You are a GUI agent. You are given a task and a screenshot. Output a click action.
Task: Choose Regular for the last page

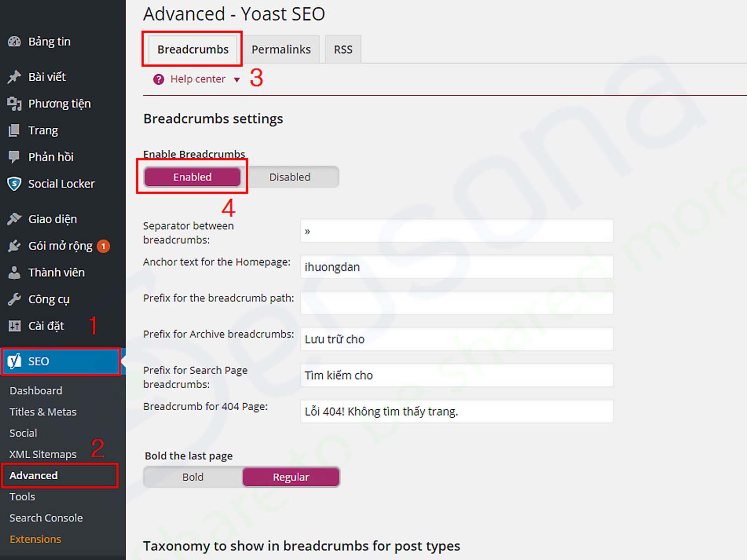coord(291,477)
